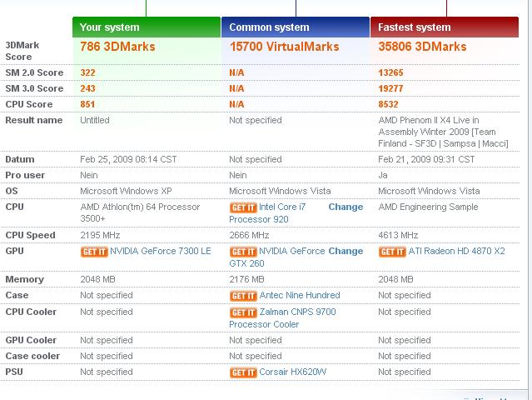Open the NVIDIA GeForce GTX 260 link
This screenshot has height=400, width=532.
277,257
